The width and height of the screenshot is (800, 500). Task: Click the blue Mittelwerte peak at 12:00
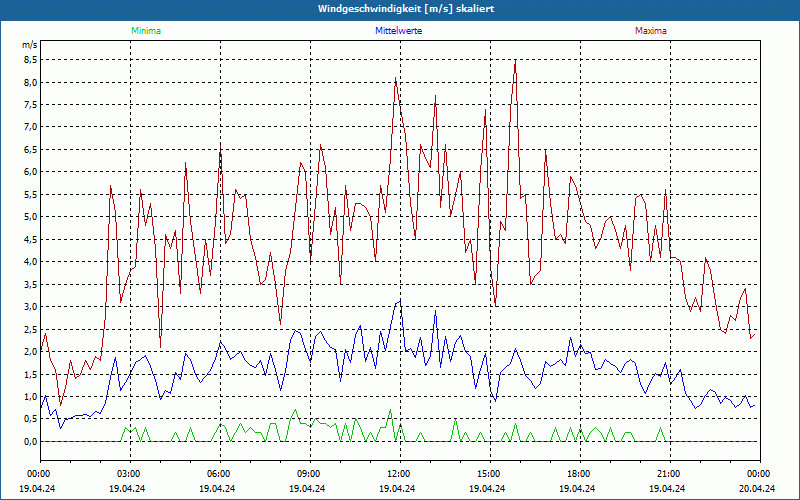point(400,301)
